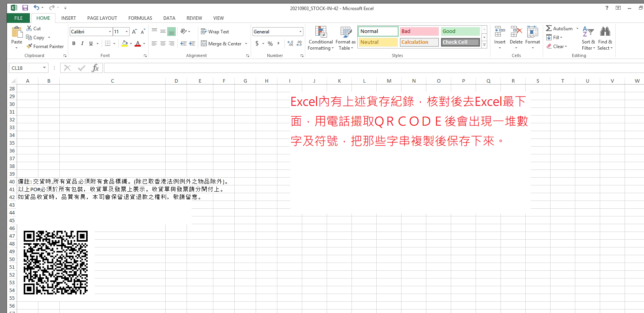Viewport: 644px width, 313px height.
Task: Switch to the PAGE LAYOUT tab
Action: coord(102,18)
